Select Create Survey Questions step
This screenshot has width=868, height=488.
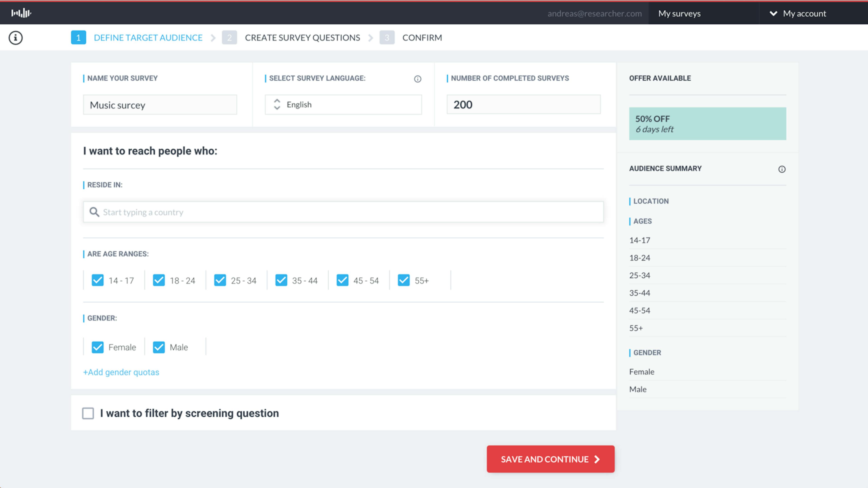(x=302, y=38)
